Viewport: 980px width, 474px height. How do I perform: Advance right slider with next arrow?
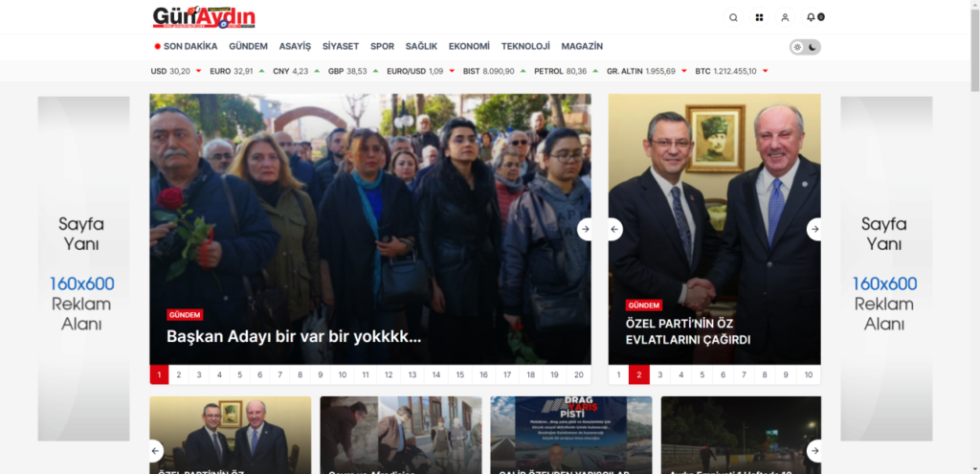(813, 229)
